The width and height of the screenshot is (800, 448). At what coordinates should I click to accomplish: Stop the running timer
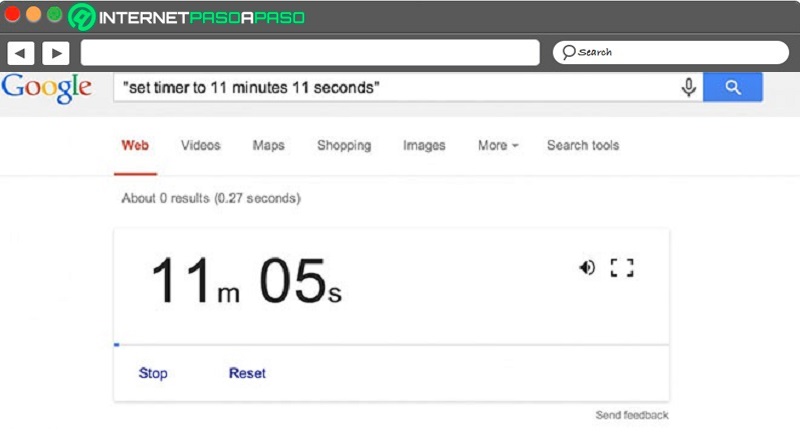tap(153, 373)
